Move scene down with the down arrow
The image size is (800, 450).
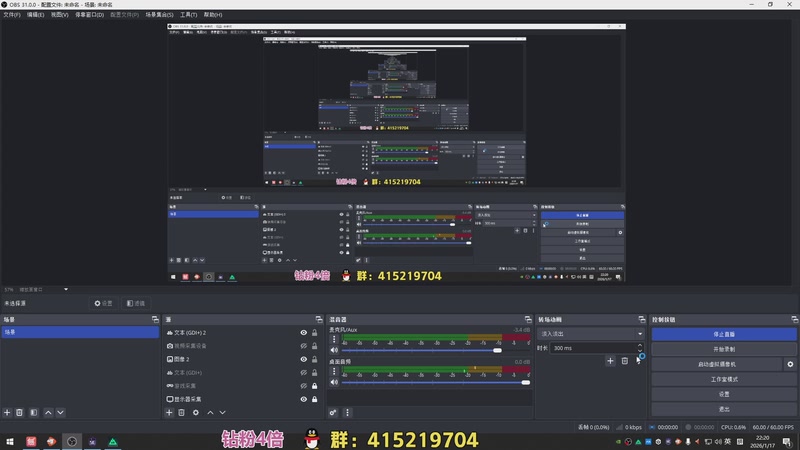[x=60, y=412]
